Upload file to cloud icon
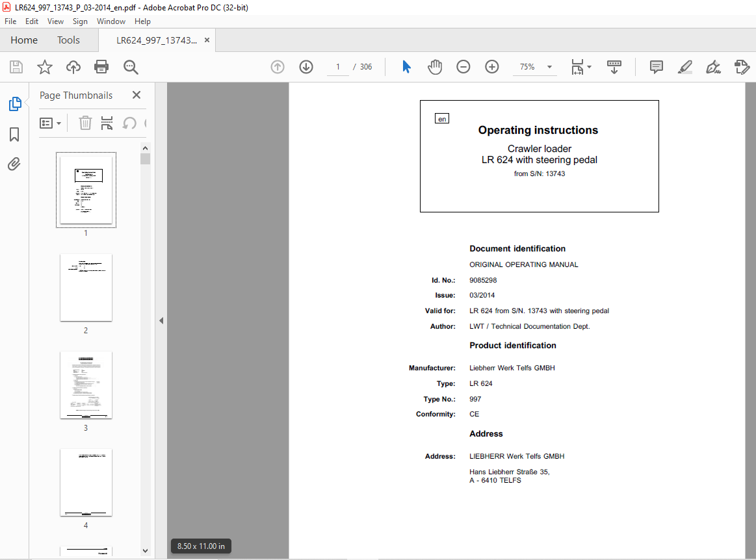756x560 pixels. (x=73, y=67)
